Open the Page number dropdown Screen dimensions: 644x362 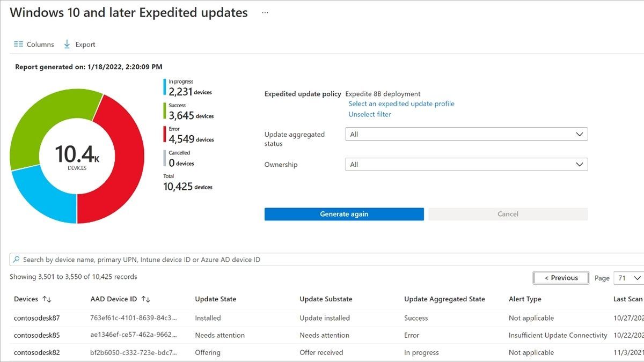point(628,278)
